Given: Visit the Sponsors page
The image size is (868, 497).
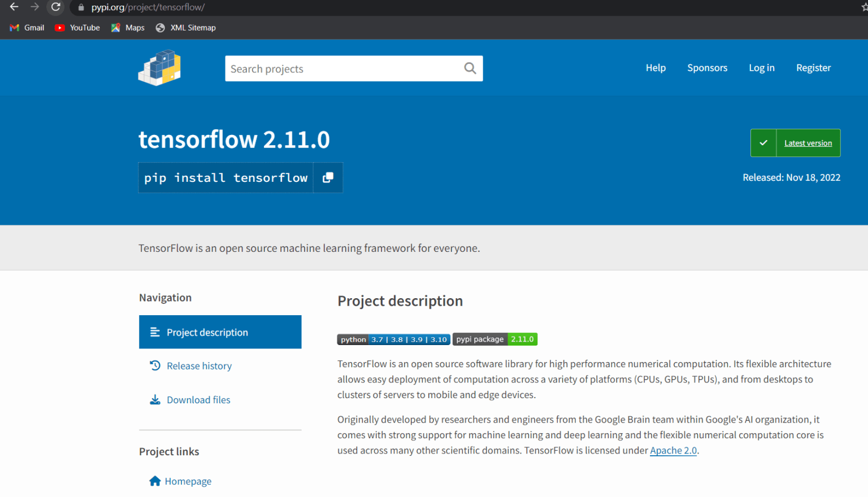Looking at the screenshot, I should click(707, 67).
